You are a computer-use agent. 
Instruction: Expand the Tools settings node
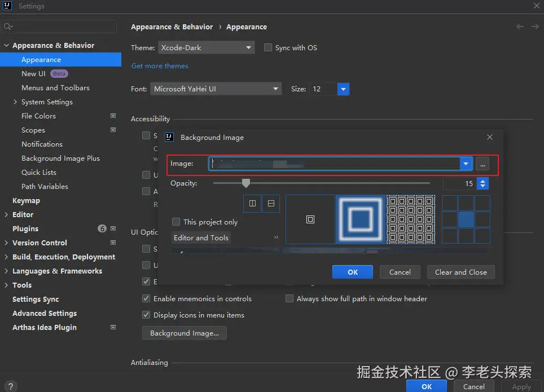(6, 285)
